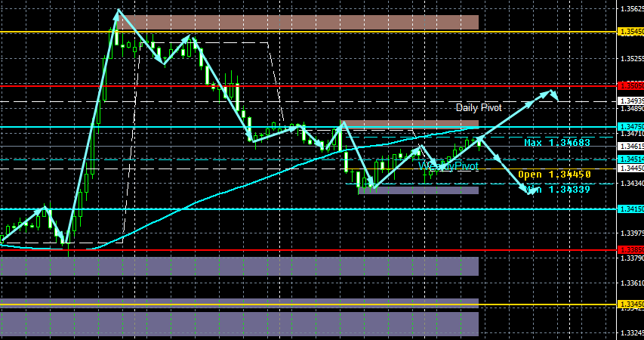Select the Max 1.34683 label

[557, 143]
